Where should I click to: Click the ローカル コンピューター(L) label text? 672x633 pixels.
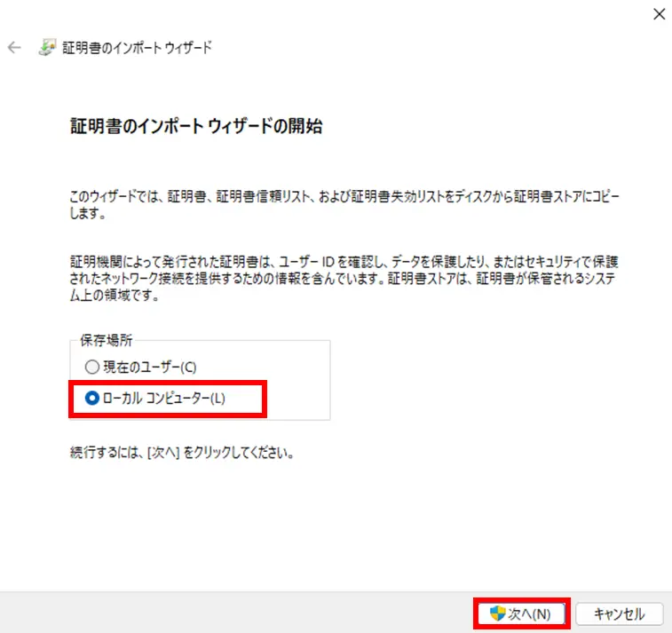[163, 398]
